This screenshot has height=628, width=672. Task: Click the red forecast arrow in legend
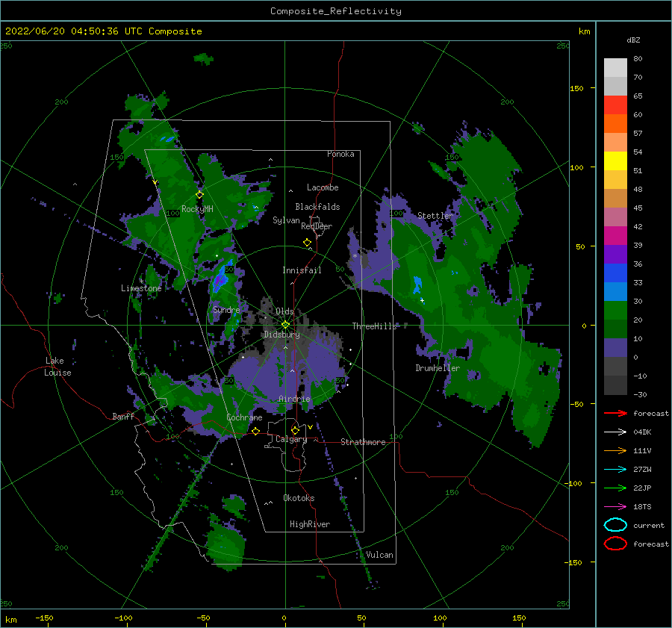point(615,413)
